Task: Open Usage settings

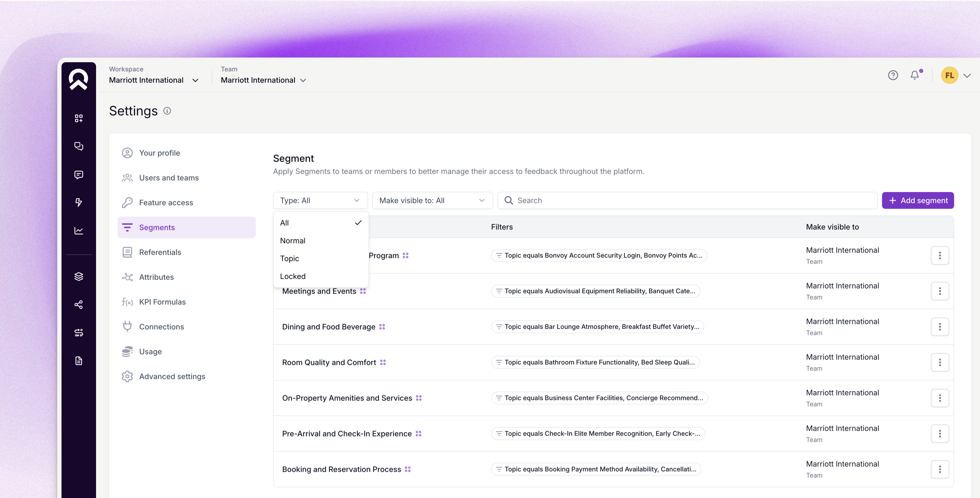Action: (x=186, y=351)
